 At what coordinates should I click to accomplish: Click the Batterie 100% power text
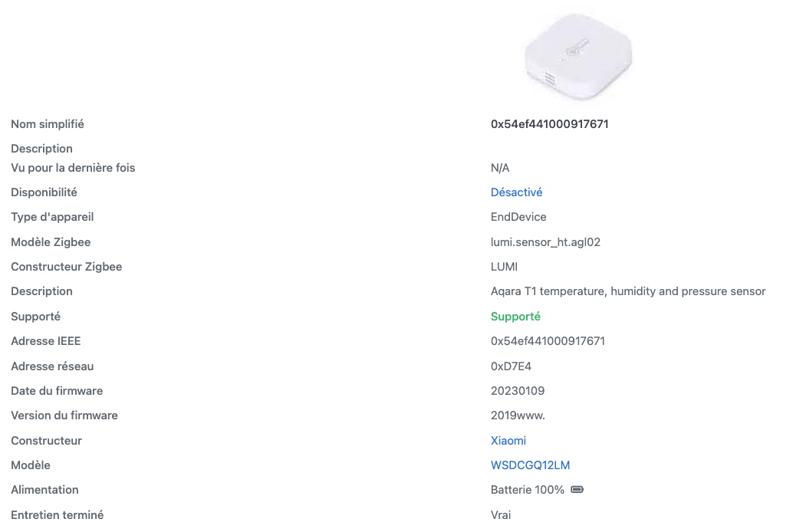coord(528,490)
